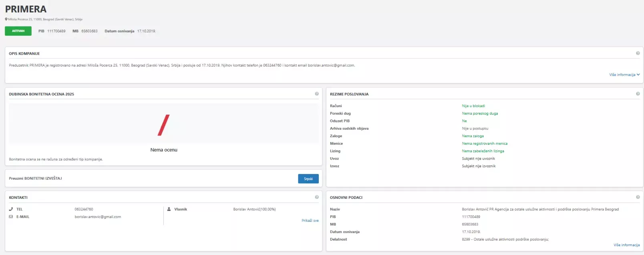The height and width of the screenshot is (255, 644).
Task: Click the envelope icon beside E-MAIL
Action: [x=11, y=217]
